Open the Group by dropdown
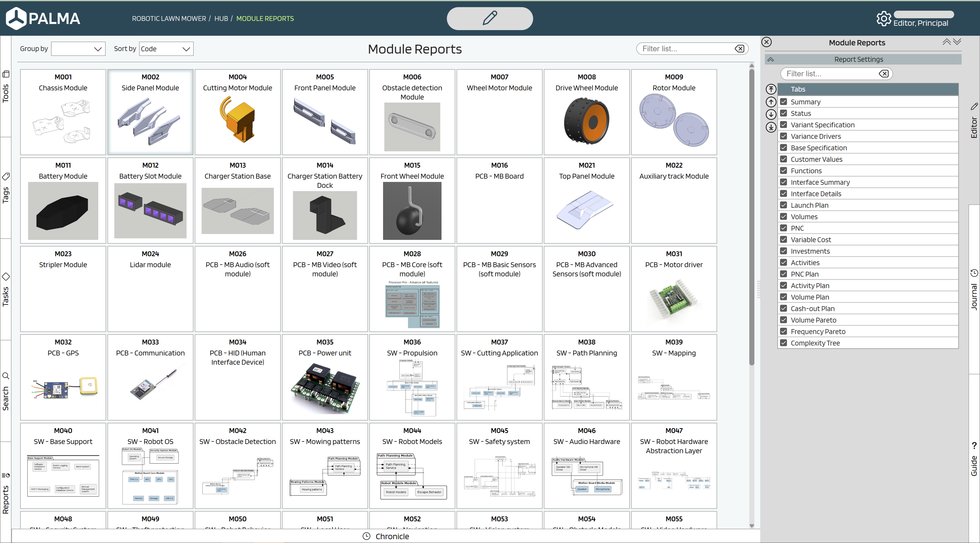 point(78,49)
